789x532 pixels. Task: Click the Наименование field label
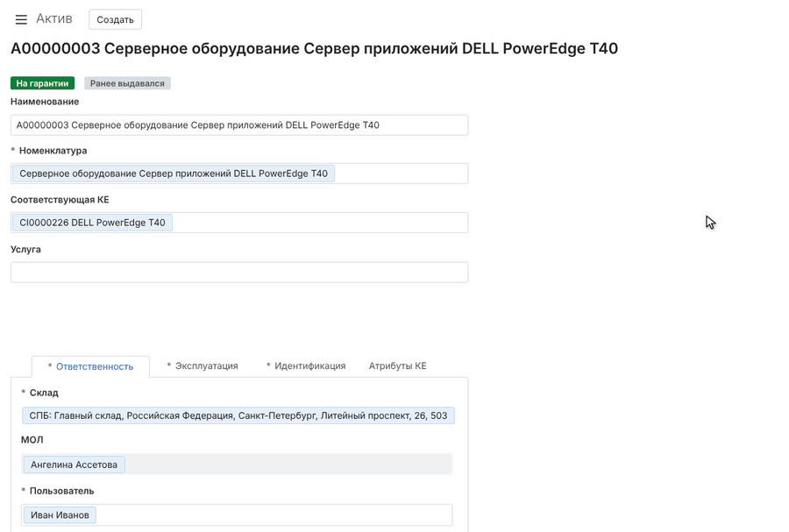tap(45, 102)
